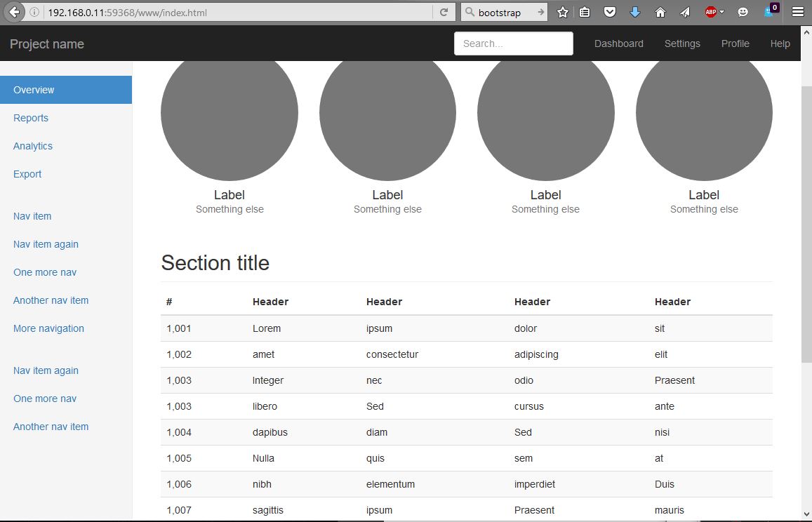Open the Ghostery extension icon
Viewport: 812px width, 522px height.
tap(771, 11)
